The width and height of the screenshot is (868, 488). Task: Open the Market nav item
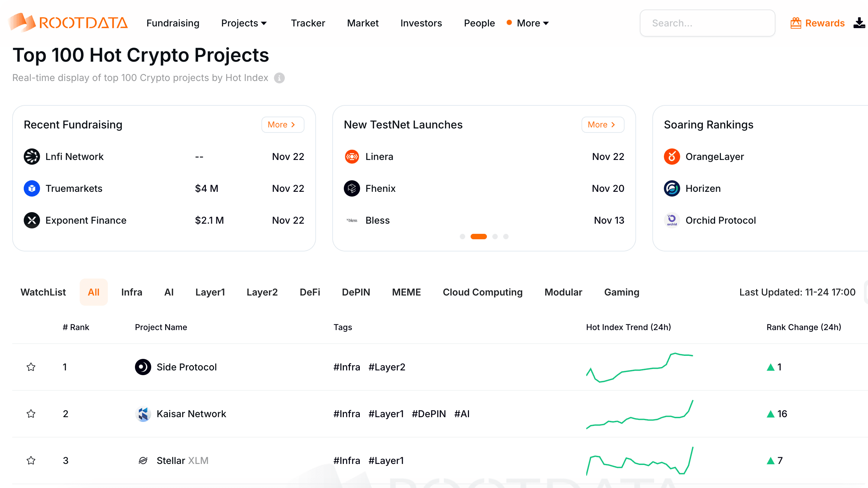(363, 23)
